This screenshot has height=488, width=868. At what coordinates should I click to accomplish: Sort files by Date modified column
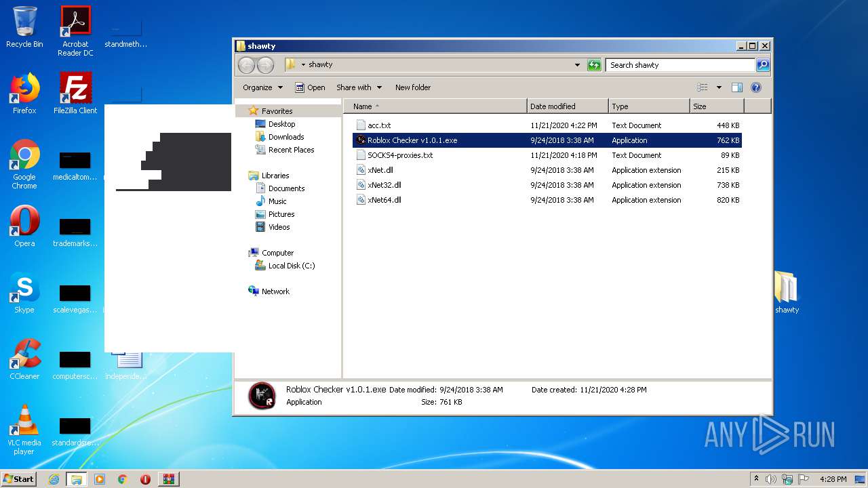point(568,106)
